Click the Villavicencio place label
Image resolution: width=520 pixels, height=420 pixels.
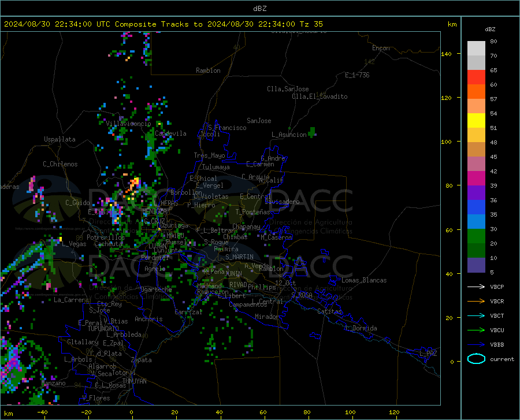(128, 124)
